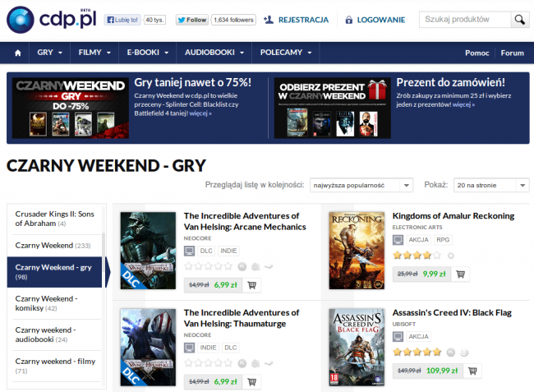This screenshot has width=534, height=392.
Task: Open the FILMY menu dropdown
Action: (94, 53)
